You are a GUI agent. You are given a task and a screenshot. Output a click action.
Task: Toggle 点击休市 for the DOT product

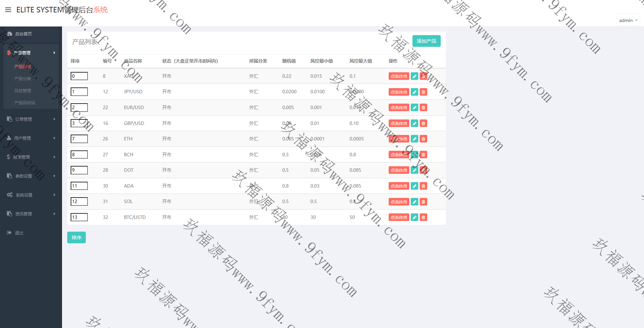(399, 170)
